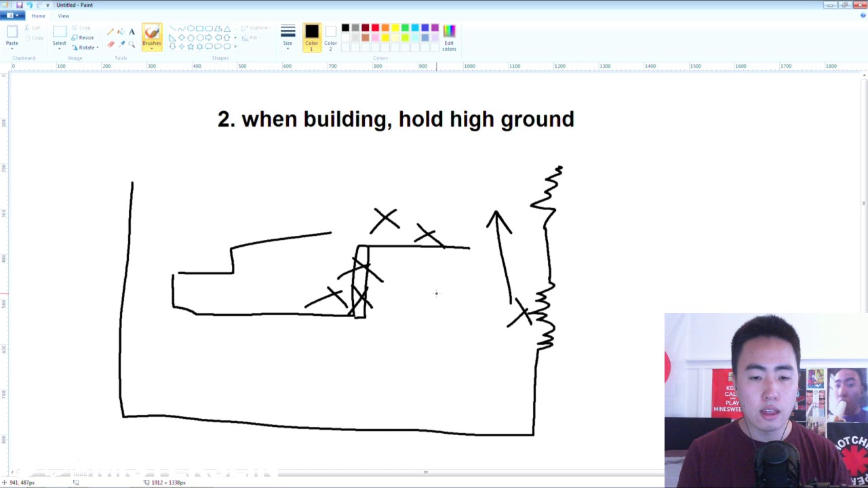
Task: Click the Undo icon in quick access toolbar
Action: point(29,5)
